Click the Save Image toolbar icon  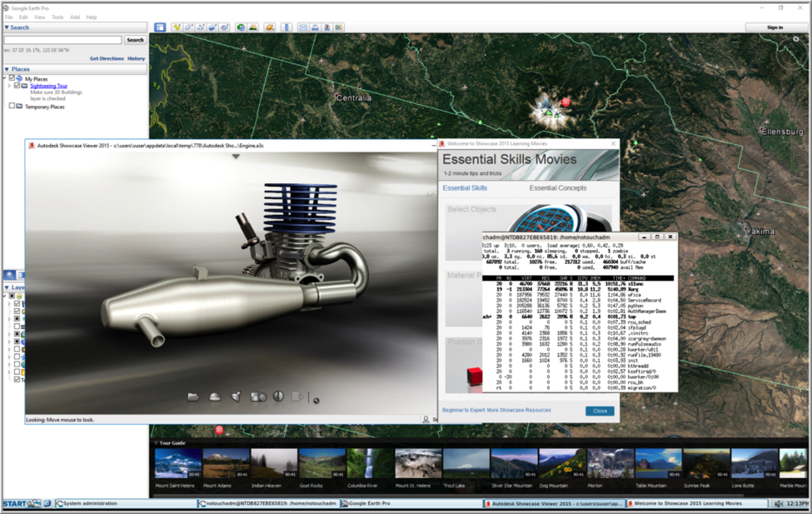click(326, 27)
